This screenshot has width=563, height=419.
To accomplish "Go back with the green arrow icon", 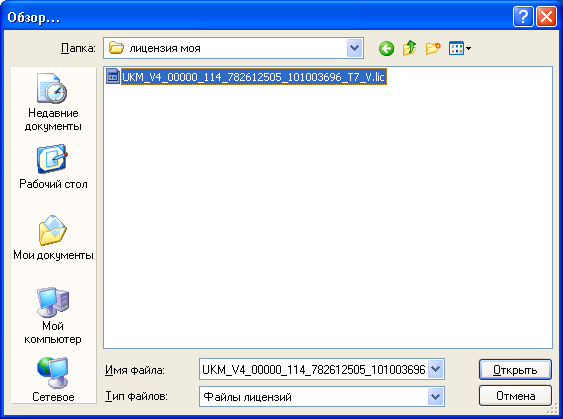I will point(386,48).
